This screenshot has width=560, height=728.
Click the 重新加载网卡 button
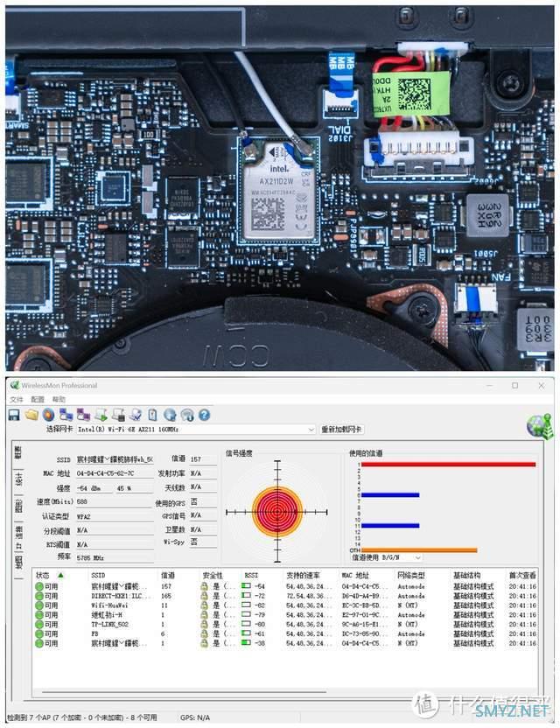[342, 430]
